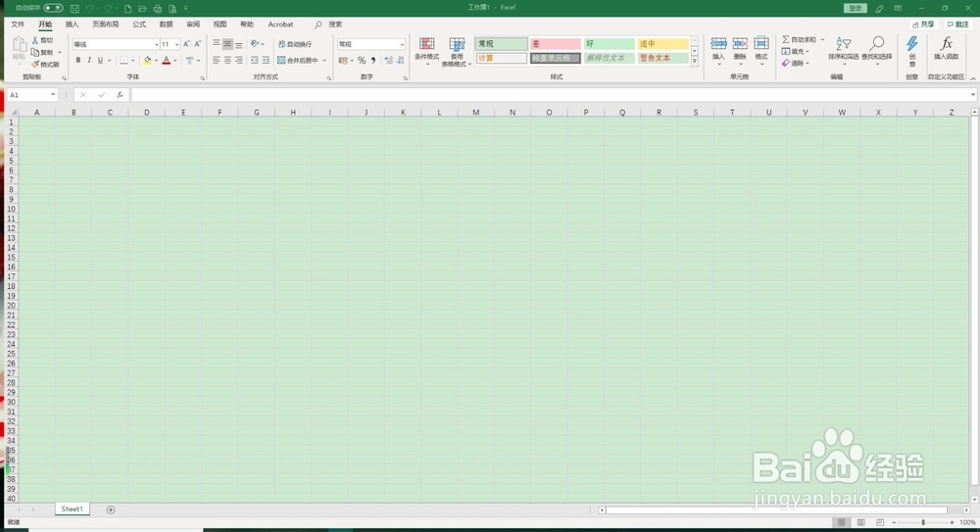Click the Redo arrow icon
980x532 pixels.
pyautogui.click(x=109, y=9)
